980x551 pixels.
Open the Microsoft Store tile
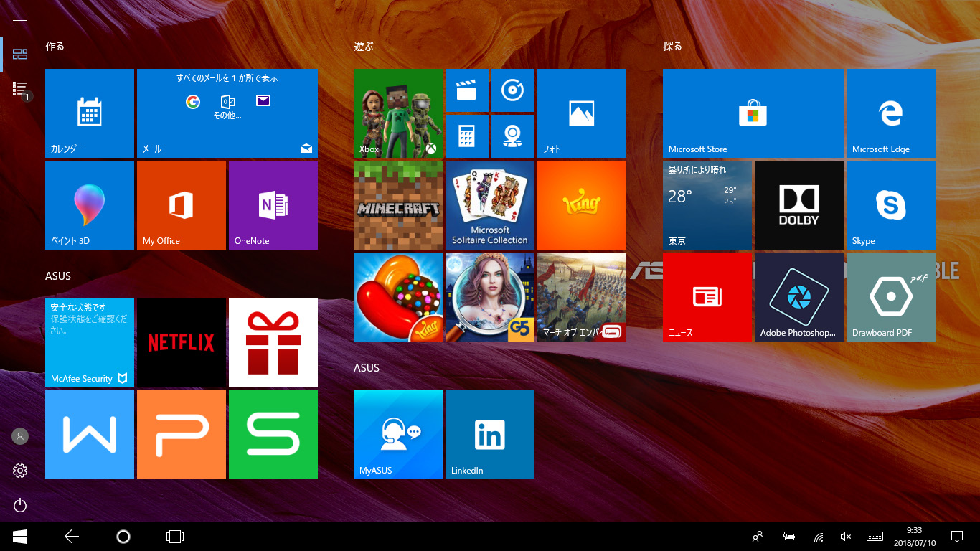[x=753, y=113]
